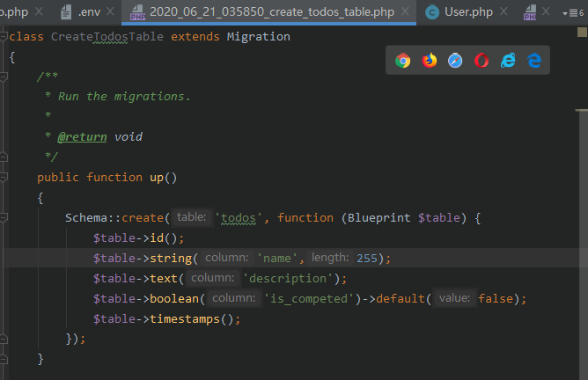Click the editor vertical scrollbar
The width and height of the screenshot is (588, 380).
tap(583, 244)
